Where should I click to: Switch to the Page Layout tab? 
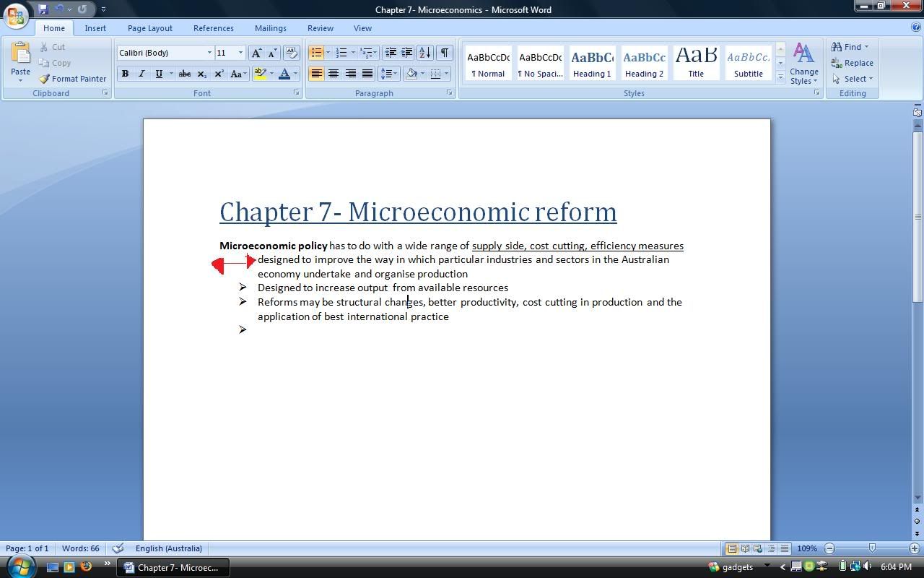coord(149,28)
